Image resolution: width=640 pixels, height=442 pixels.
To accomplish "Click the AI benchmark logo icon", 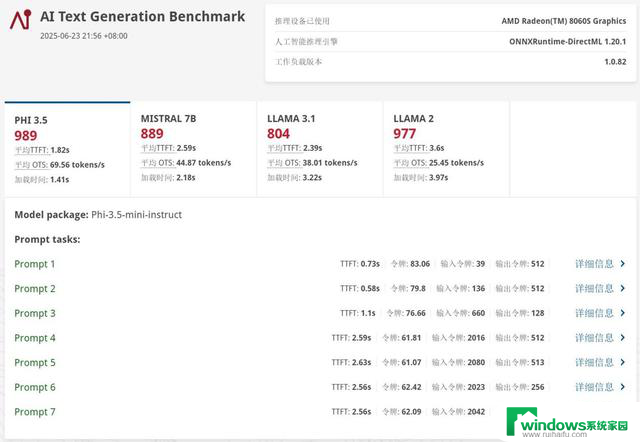I will tap(20, 19).
